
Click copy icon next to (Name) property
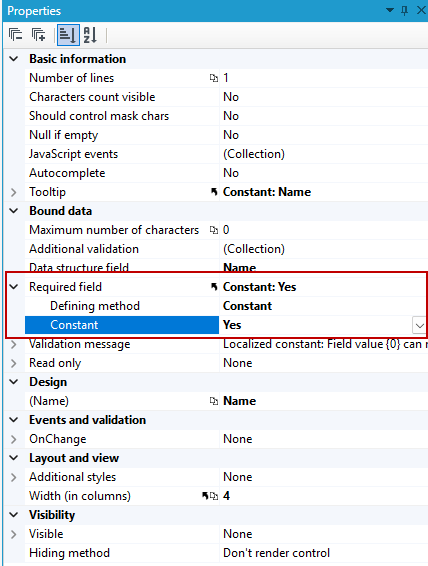pos(214,401)
